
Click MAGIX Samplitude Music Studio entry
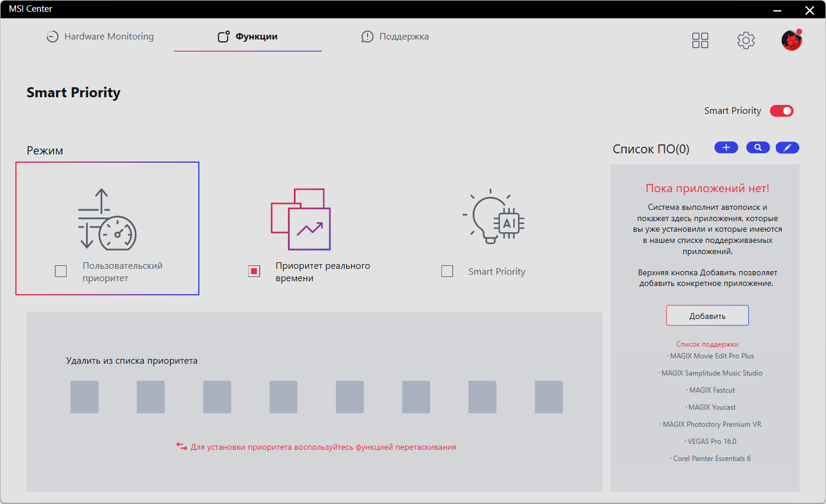coord(711,373)
